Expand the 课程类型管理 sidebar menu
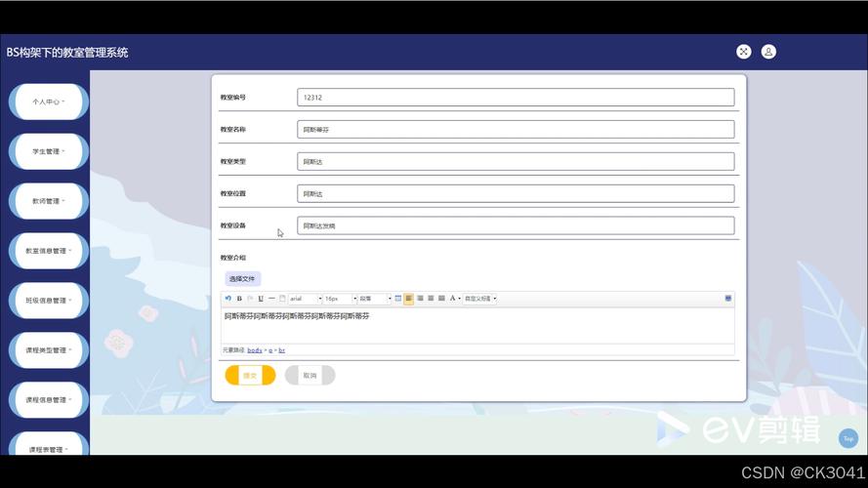Viewport: 868px width, 488px height. pos(49,350)
